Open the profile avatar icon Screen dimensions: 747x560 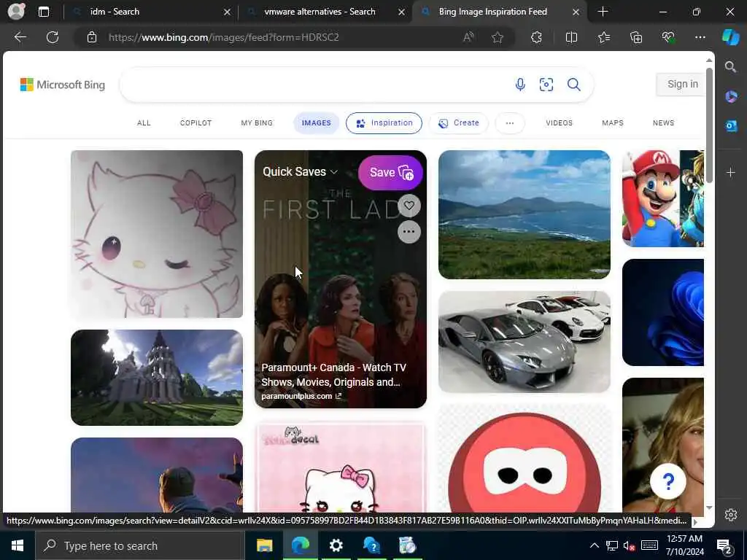(16, 12)
